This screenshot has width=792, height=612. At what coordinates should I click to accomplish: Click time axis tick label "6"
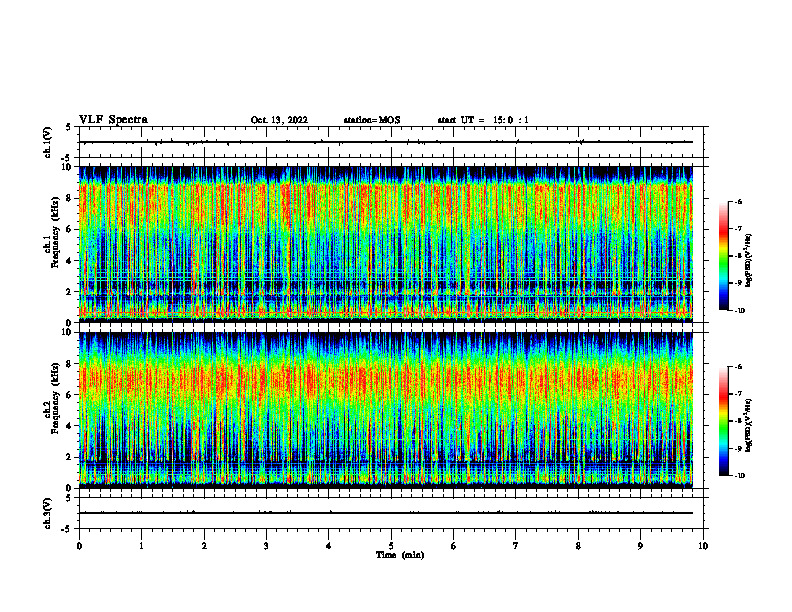[454, 546]
